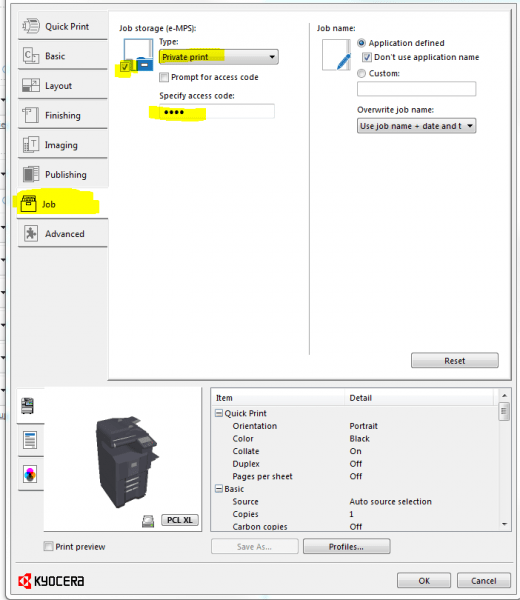Show the page layout preview icon

pyautogui.click(x=30, y=440)
